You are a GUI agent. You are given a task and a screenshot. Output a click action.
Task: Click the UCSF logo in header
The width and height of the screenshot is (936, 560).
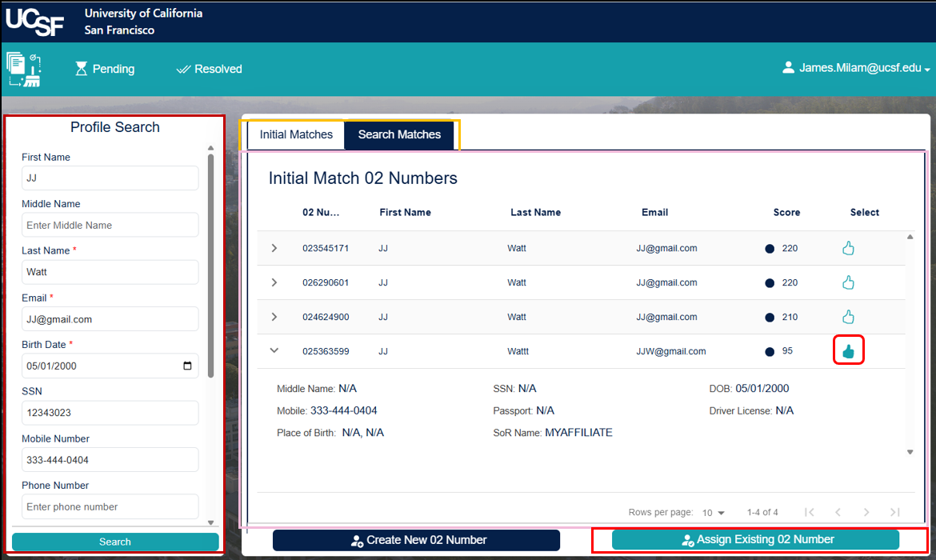pyautogui.click(x=34, y=22)
